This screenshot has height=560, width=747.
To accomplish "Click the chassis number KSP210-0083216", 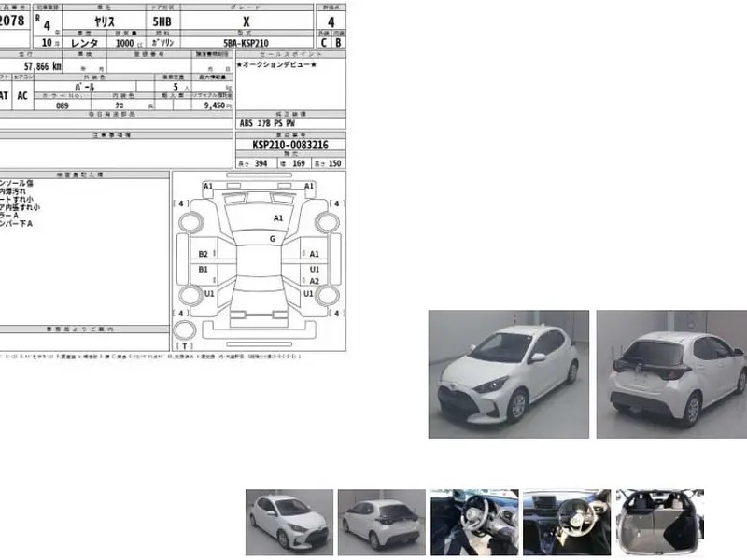I will click(289, 146).
